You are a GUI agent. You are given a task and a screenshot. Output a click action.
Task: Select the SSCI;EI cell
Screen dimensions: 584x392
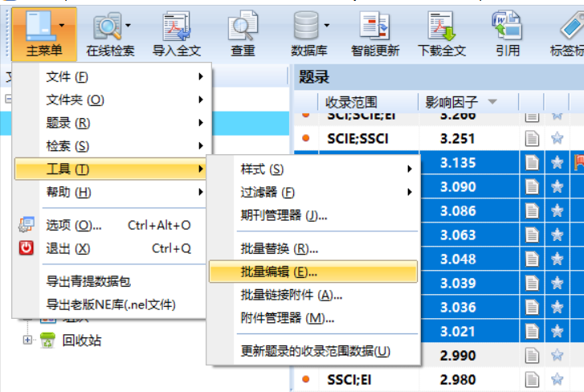pyautogui.click(x=349, y=380)
